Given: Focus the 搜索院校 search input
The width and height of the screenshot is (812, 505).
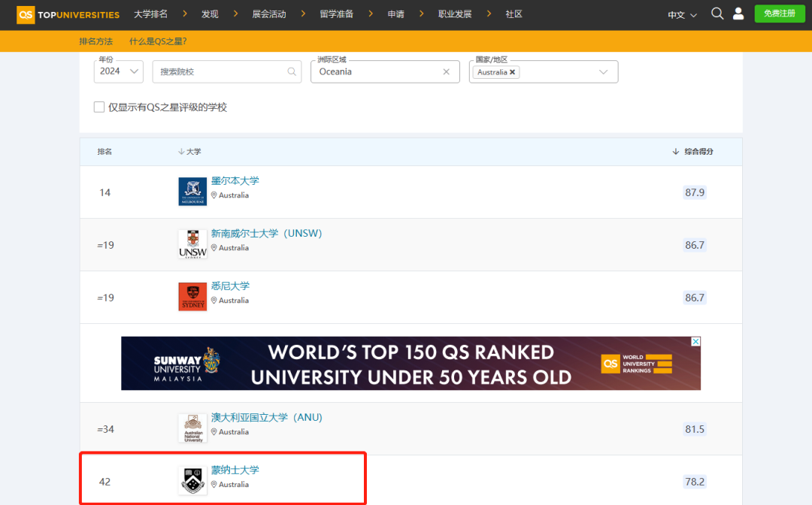Looking at the screenshot, I should (227, 71).
